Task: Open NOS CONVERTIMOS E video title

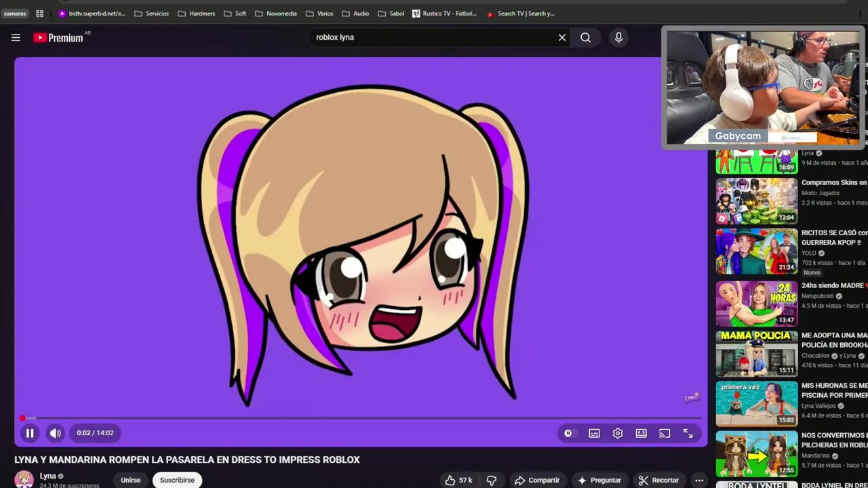Action: [835, 440]
